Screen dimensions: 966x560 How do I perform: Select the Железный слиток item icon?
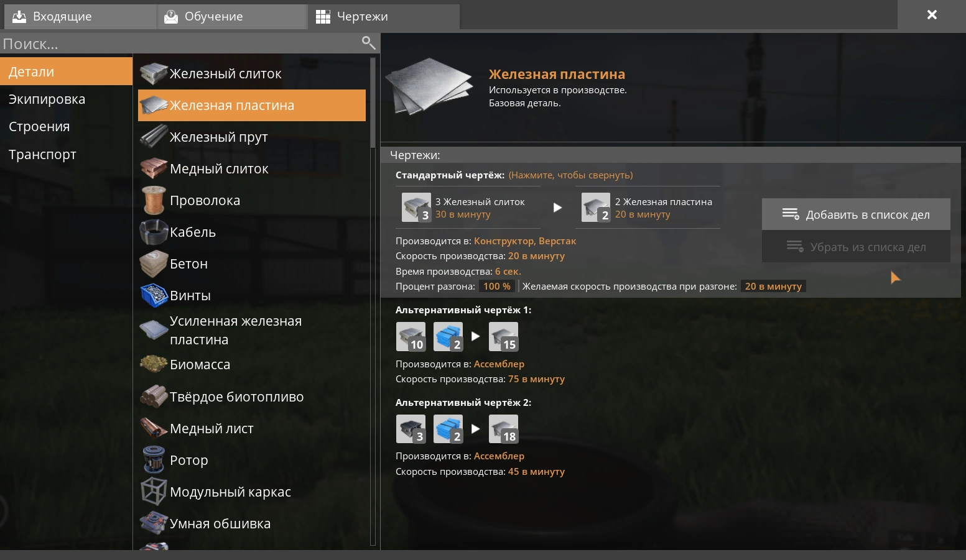[x=154, y=73]
